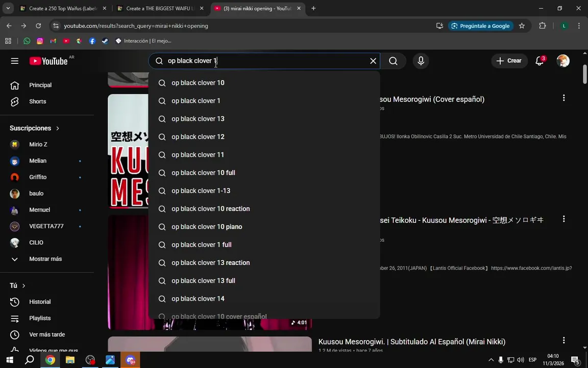Choose suggestion "op black clover 10 reaction"
The width and height of the screenshot is (588, 368).
[x=264, y=209]
